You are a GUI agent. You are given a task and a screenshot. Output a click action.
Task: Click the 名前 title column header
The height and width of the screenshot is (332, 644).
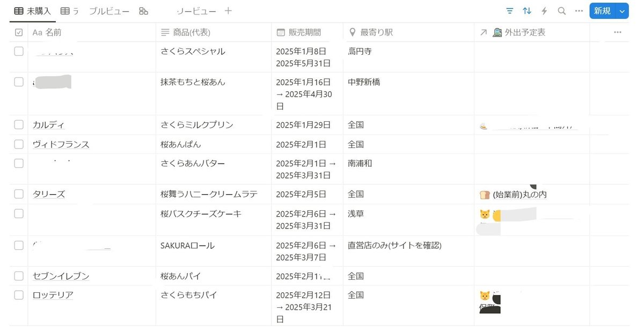coord(47,33)
